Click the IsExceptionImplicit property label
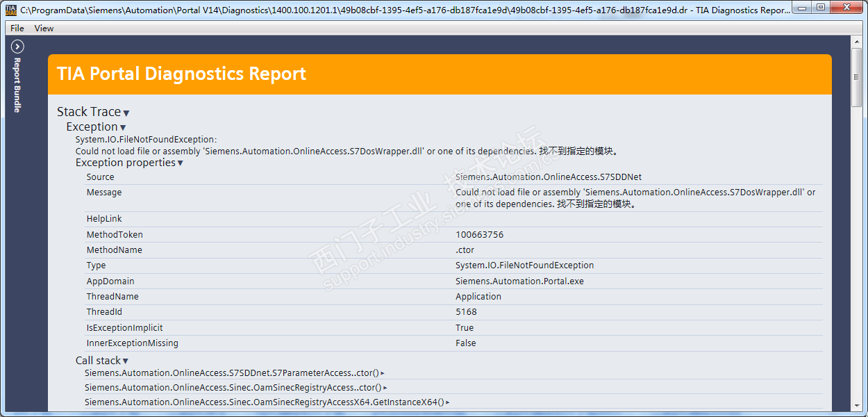Viewport: 868px width, 417px height. [x=125, y=328]
